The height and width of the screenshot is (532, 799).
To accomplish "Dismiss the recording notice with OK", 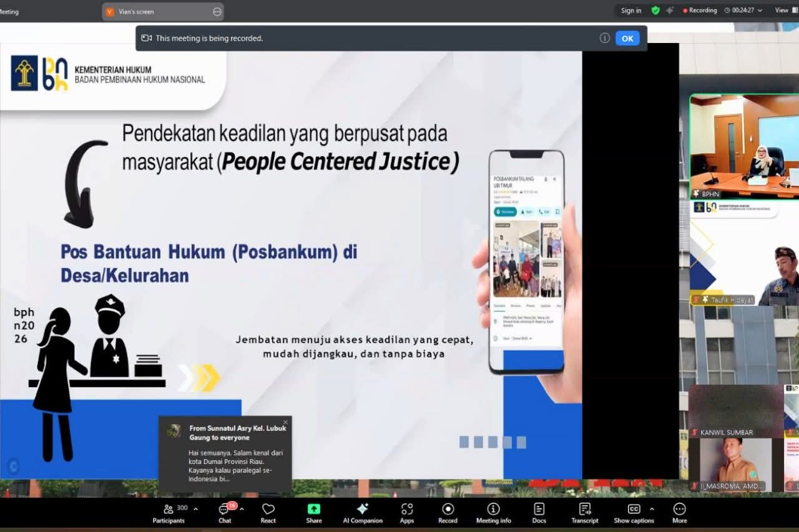I will coord(627,38).
